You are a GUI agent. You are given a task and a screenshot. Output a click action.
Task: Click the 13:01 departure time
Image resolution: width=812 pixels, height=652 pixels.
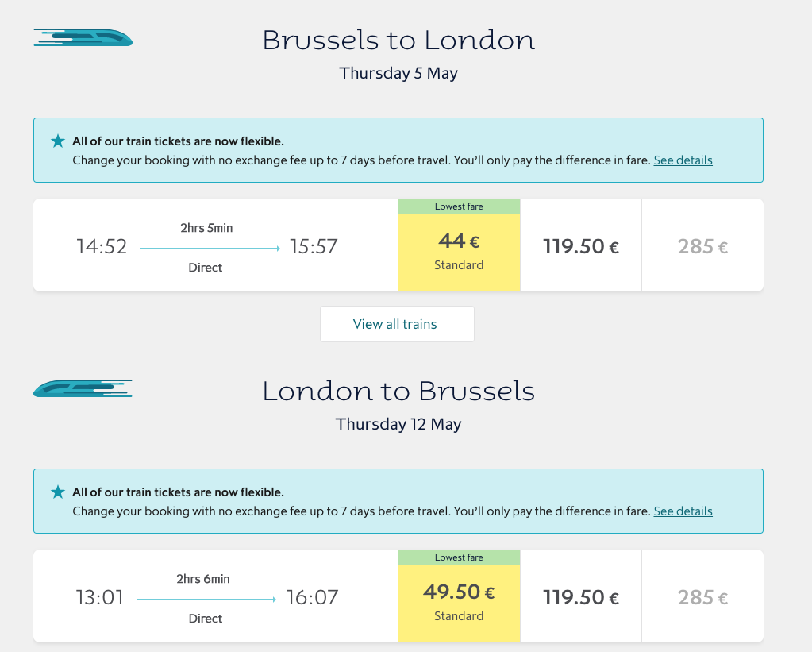(x=100, y=597)
